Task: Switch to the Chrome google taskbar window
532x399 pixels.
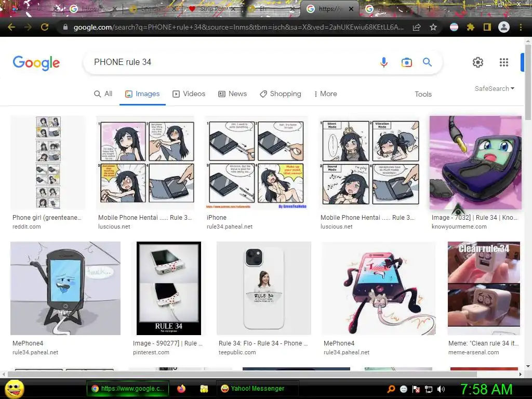Action: tap(129, 389)
